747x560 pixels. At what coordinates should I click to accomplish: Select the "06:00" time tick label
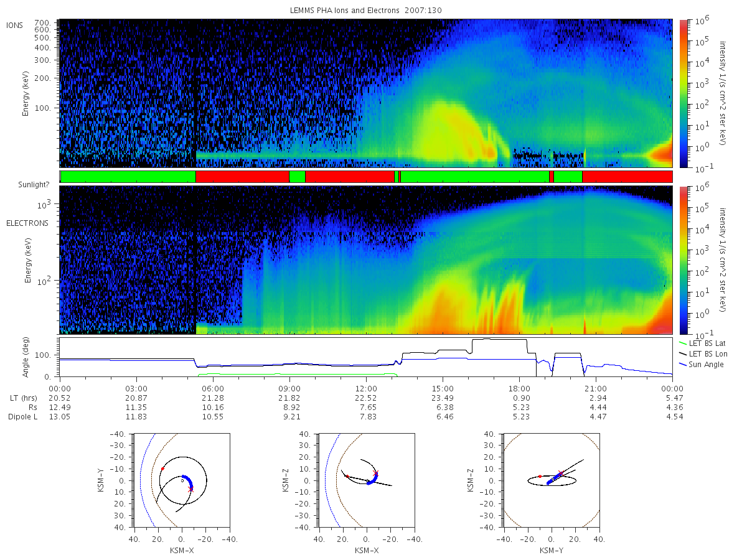[x=213, y=388]
